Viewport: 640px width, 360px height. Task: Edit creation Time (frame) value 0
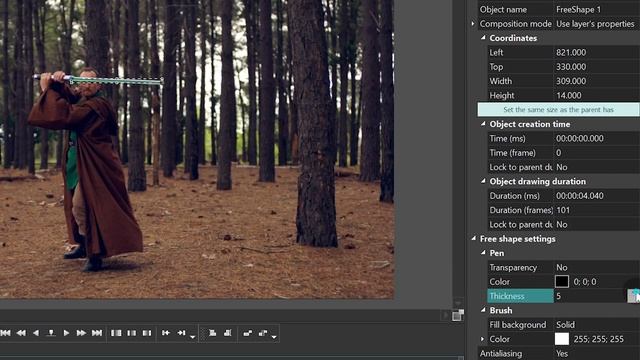[596, 153]
